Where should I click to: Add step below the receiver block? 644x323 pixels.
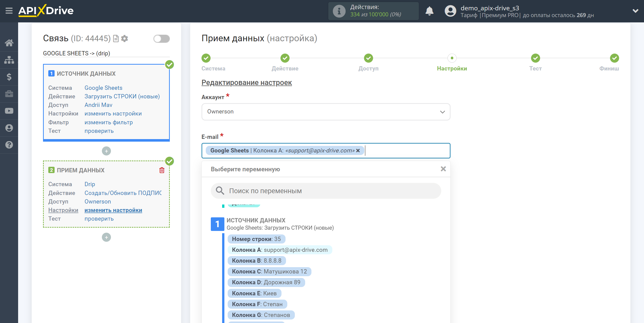(x=106, y=237)
